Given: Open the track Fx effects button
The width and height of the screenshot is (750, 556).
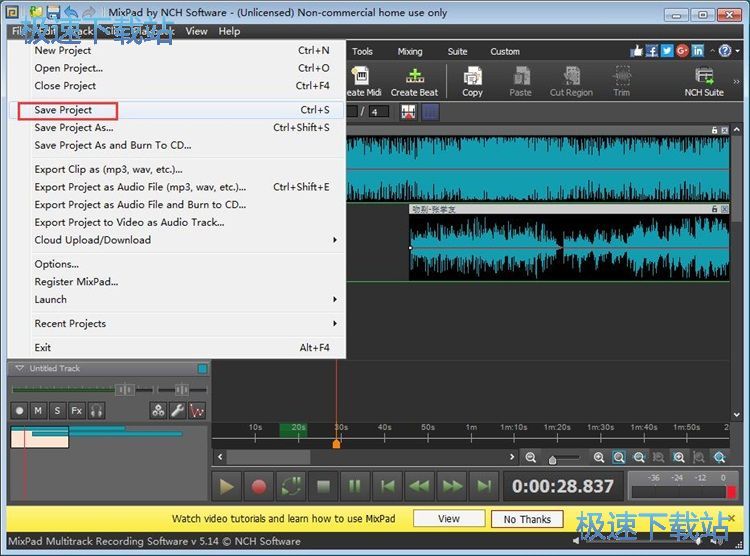Looking at the screenshot, I should [76, 410].
